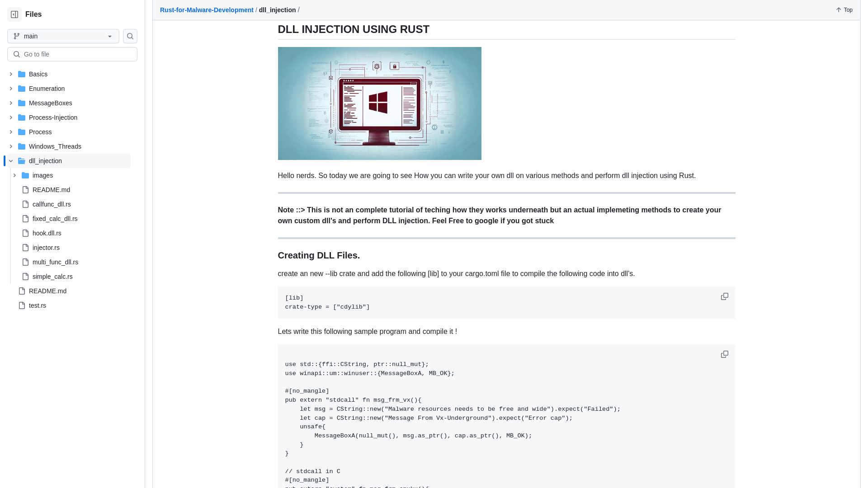Click the crate-type = ["cdylib"] code line
Image resolution: width=868 pixels, height=488 pixels.
[x=327, y=307]
